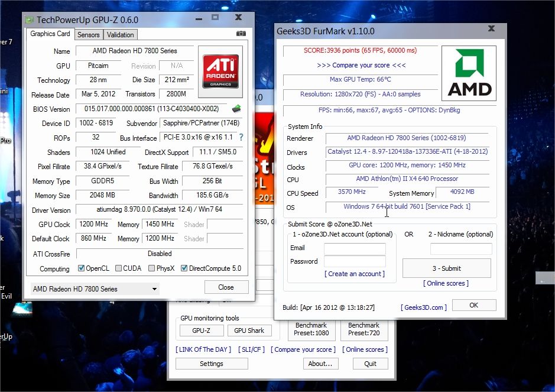Click the Nickname input field
The height and width of the screenshot is (392, 555).
point(461,249)
